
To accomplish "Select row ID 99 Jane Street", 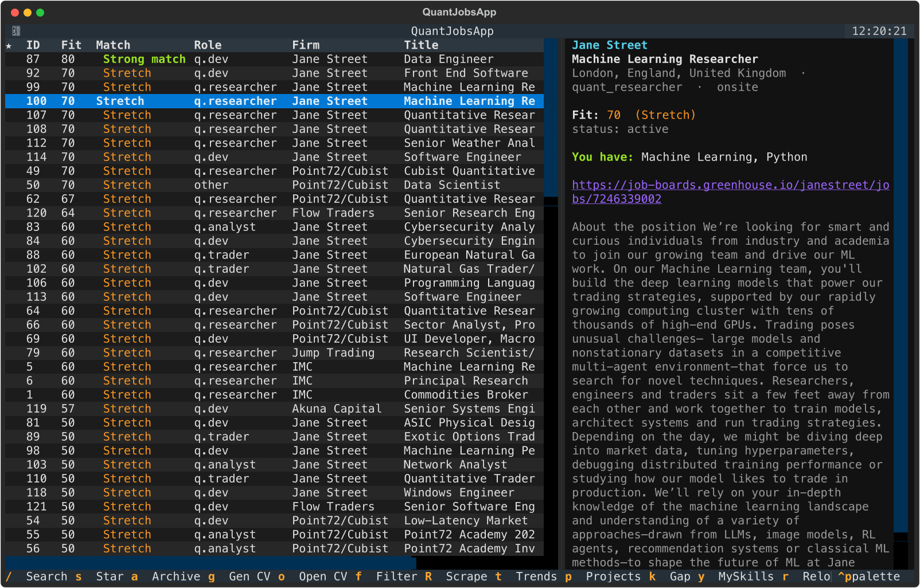I will (x=274, y=87).
